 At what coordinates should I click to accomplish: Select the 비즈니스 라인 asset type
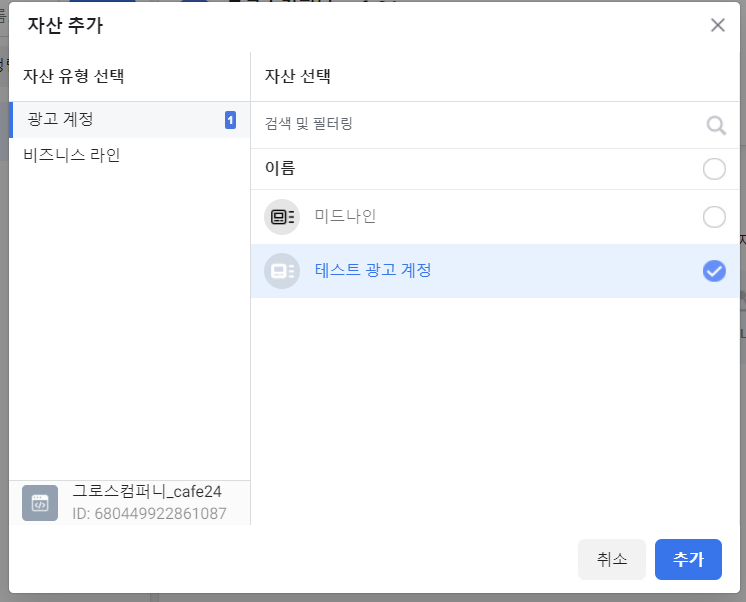[129, 155]
